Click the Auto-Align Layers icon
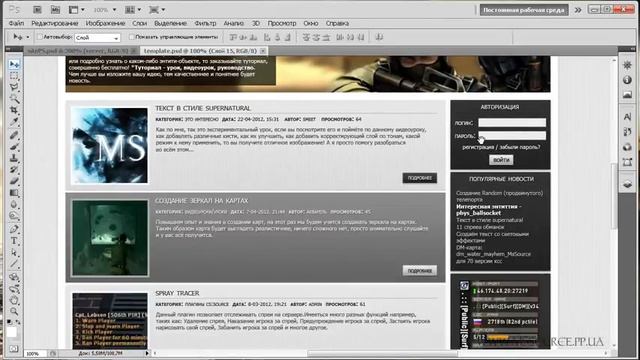 click(x=379, y=37)
